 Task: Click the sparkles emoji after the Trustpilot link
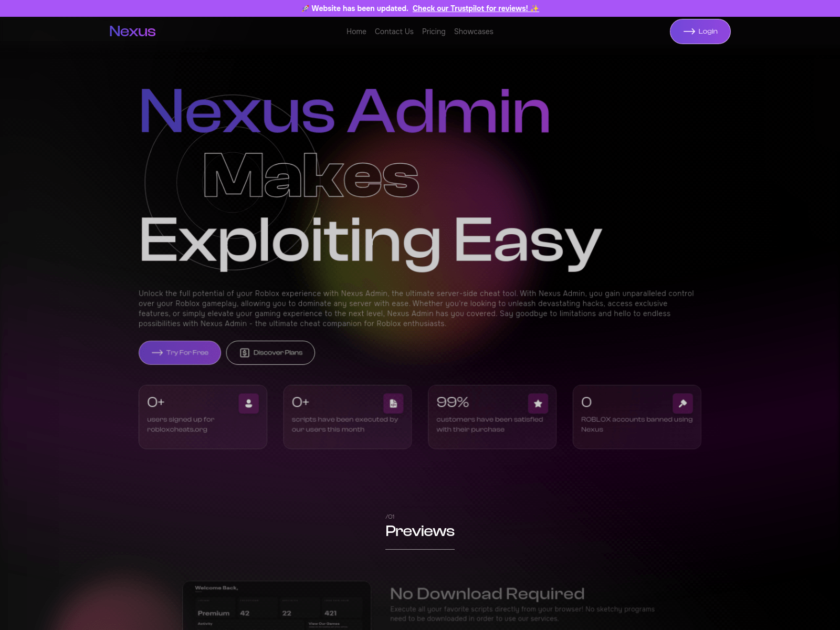[534, 8]
